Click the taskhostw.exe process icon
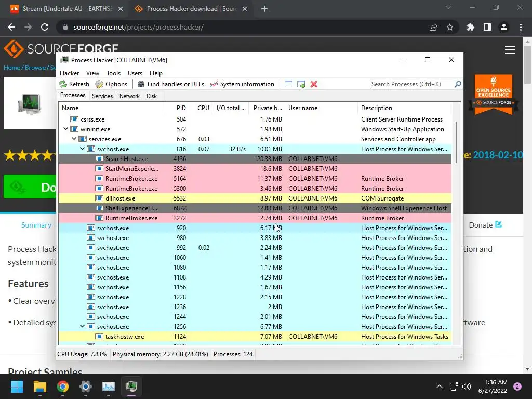532x399 pixels. (99, 337)
